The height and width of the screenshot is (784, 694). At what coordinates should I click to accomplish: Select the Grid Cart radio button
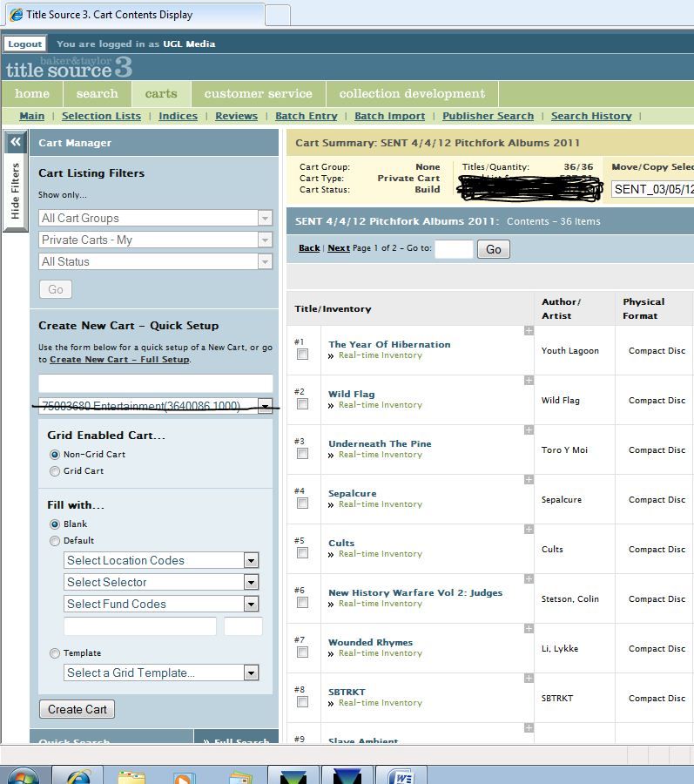point(55,471)
